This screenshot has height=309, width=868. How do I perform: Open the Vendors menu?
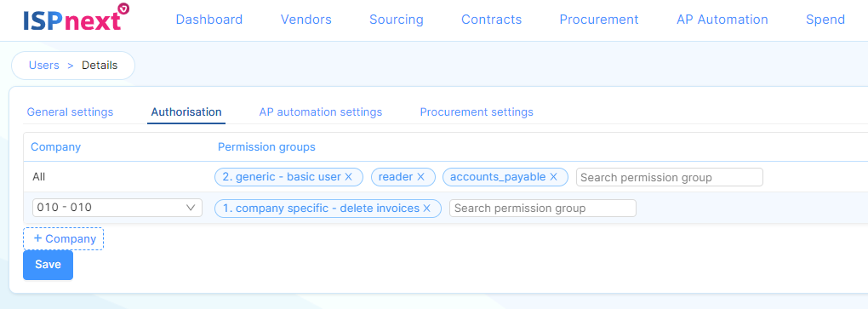coord(306,20)
